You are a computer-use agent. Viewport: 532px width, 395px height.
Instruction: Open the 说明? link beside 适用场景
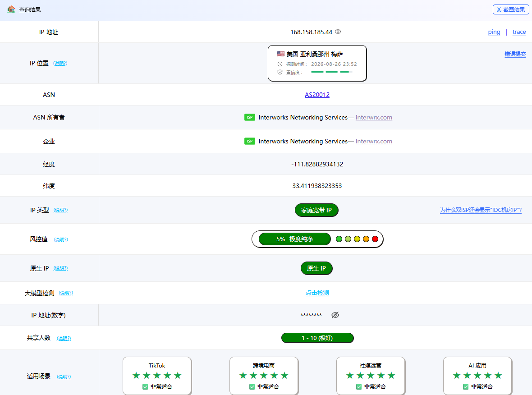pos(64,377)
